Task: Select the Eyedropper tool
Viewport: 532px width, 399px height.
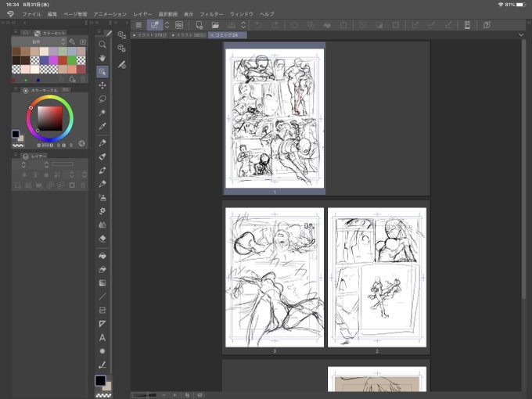Action: [102, 126]
